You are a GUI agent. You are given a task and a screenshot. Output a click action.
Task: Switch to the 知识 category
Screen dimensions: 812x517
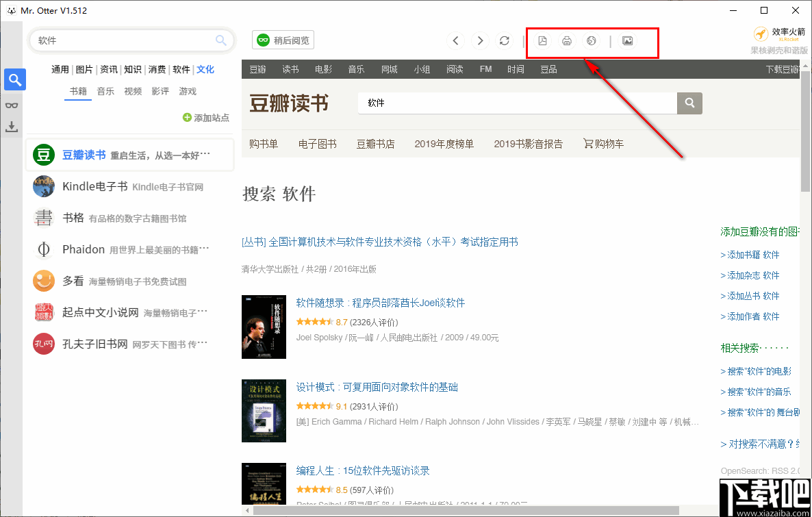(x=133, y=69)
